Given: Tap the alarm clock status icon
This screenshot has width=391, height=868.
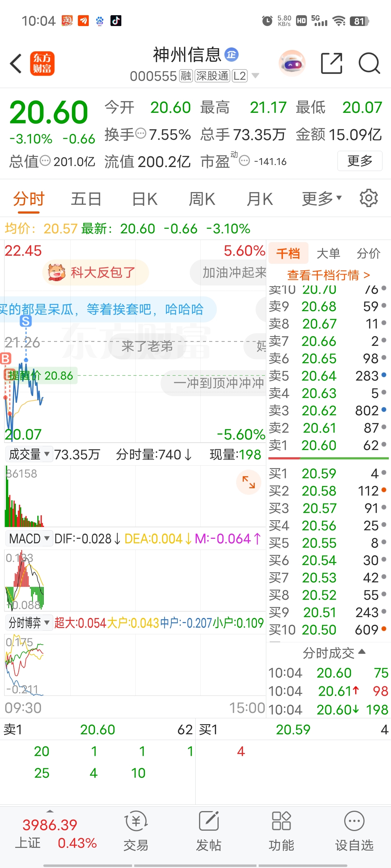Looking at the screenshot, I should (x=267, y=21).
